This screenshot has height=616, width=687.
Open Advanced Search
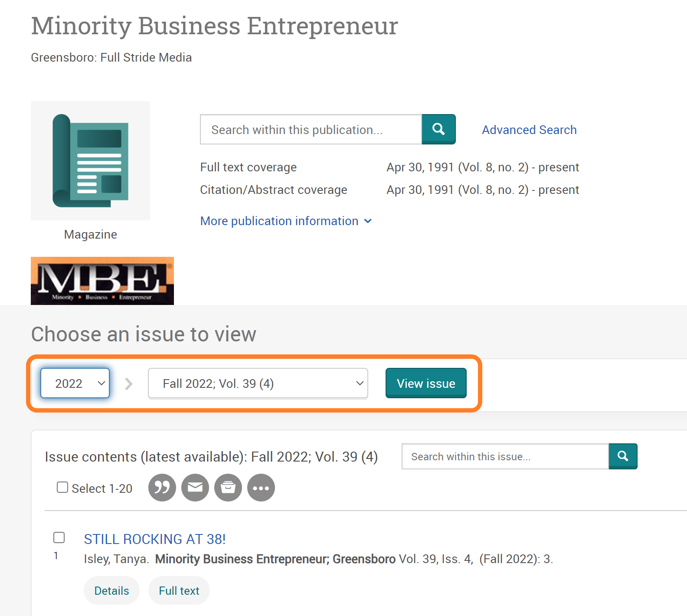coord(529,129)
